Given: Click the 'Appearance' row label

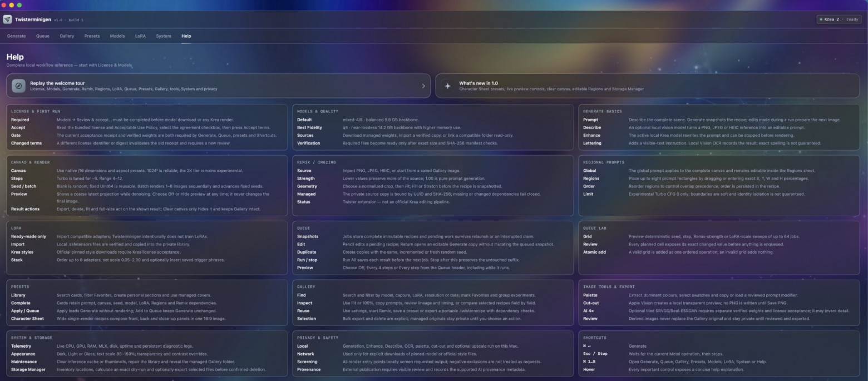Looking at the screenshot, I should [x=23, y=354].
